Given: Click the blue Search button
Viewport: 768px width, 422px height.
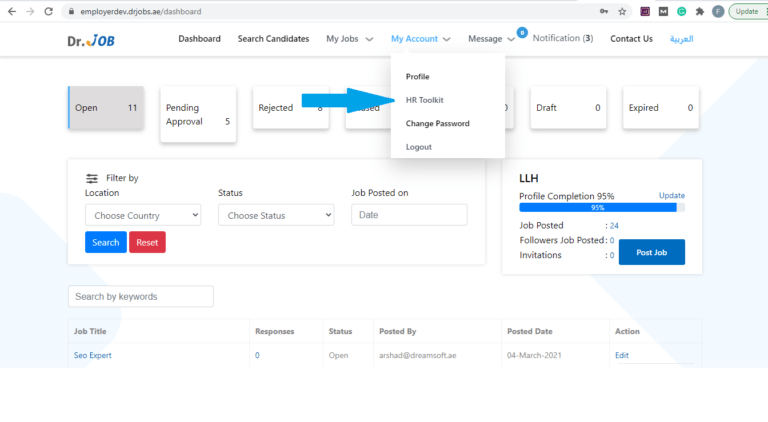Looking at the screenshot, I should (106, 242).
